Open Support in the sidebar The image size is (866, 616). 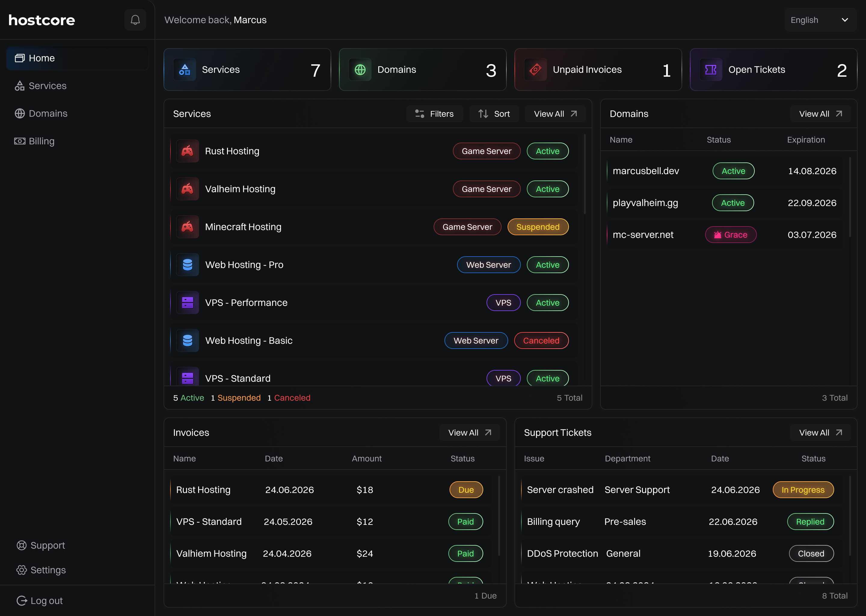point(41,545)
